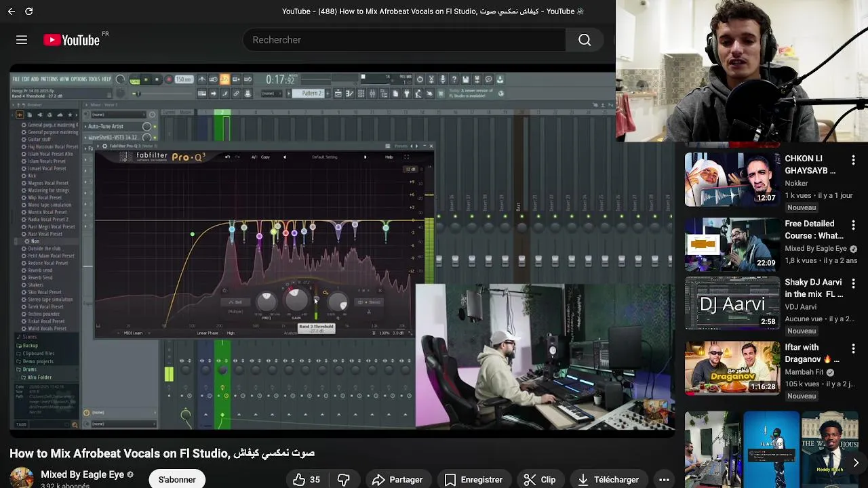This screenshot has width=868, height=488.
Task: Reload the page with the refresh icon
Action: [x=29, y=12]
